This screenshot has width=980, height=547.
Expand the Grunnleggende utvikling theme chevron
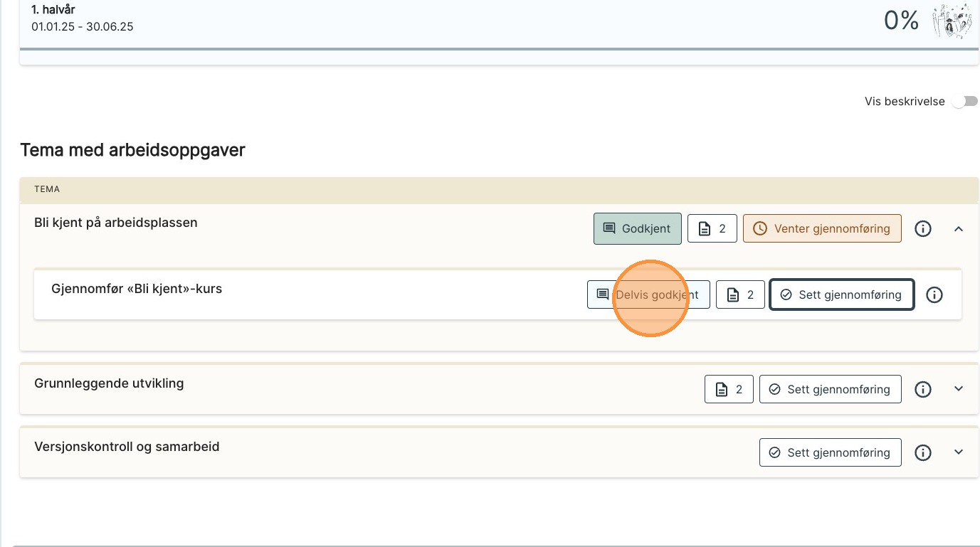pyautogui.click(x=958, y=389)
